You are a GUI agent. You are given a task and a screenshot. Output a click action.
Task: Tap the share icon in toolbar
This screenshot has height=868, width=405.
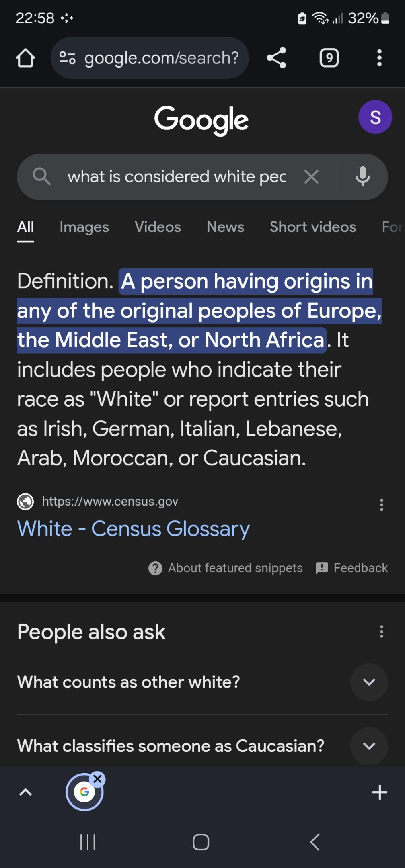tap(276, 58)
